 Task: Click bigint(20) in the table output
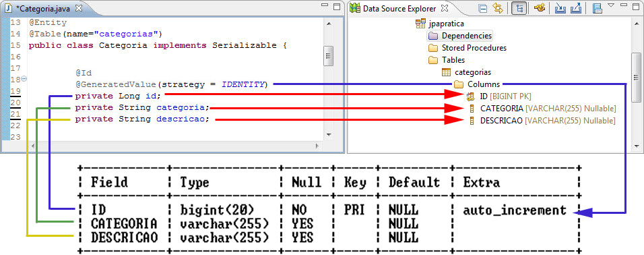[x=217, y=210]
